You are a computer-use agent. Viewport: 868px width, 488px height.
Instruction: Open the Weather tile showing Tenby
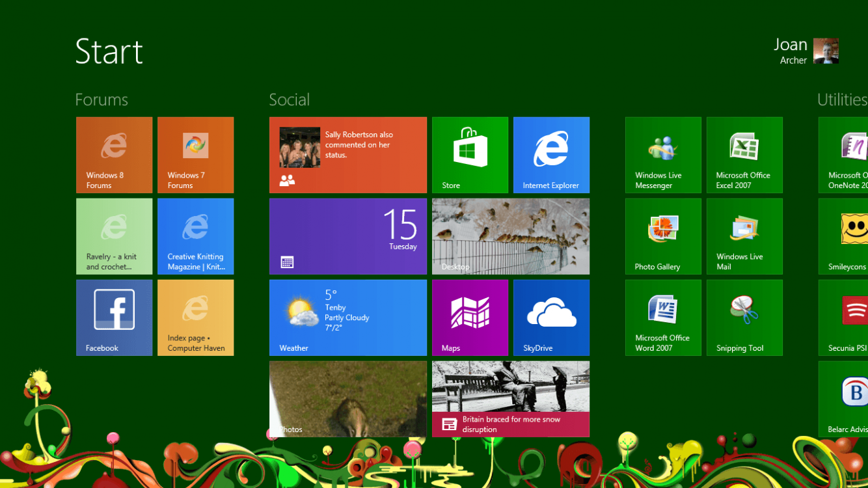(x=347, y=318)
